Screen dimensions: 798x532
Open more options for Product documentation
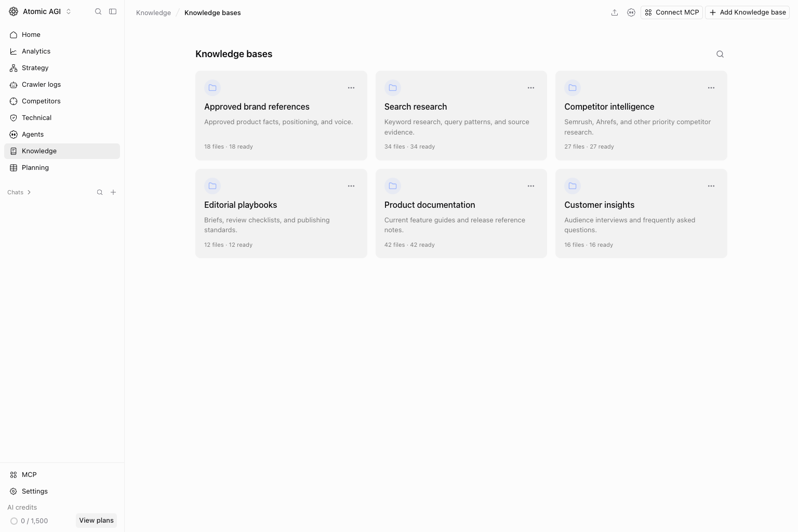point(531,186)
